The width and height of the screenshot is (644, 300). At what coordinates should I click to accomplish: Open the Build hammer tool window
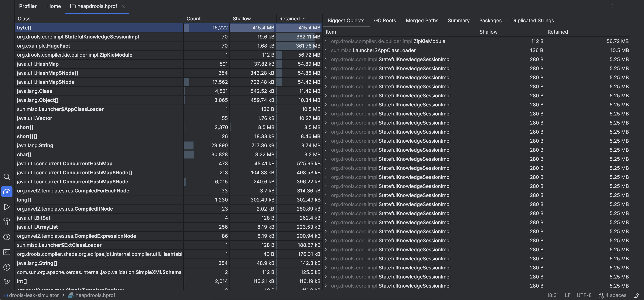(7, 222)
